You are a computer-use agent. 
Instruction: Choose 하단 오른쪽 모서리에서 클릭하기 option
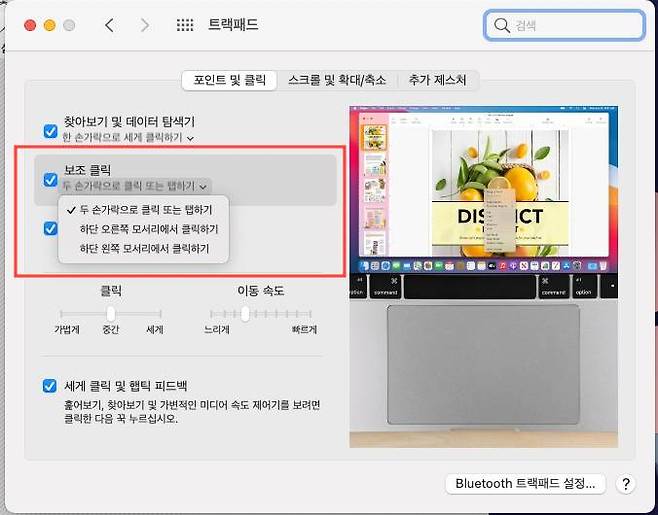click(144, 229)
